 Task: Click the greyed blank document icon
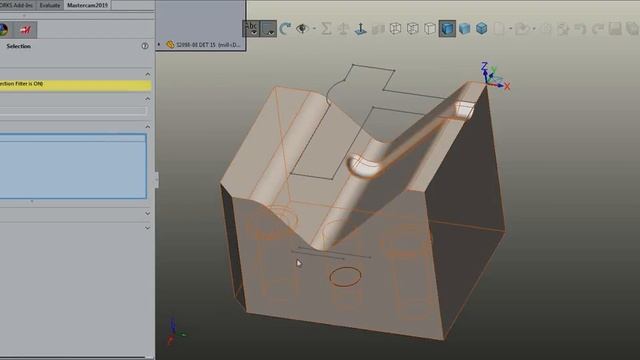tap(499, 29)
